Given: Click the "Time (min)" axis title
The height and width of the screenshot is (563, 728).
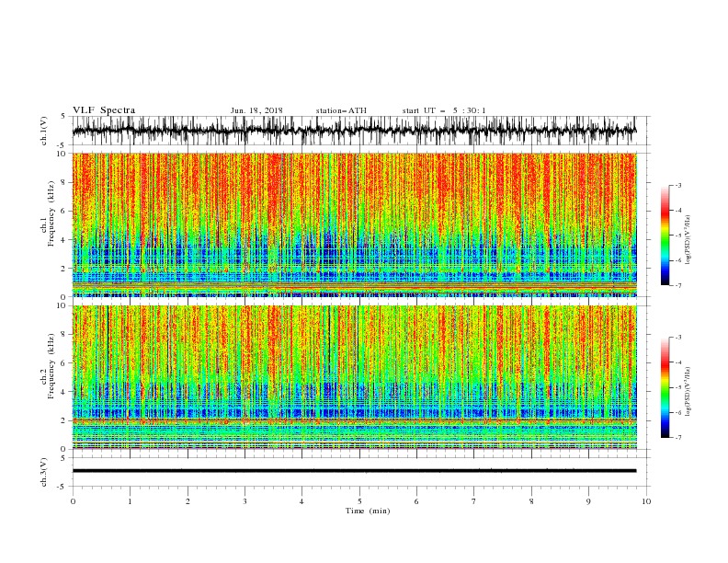Looking at the screenshot, I should [368, 511].
